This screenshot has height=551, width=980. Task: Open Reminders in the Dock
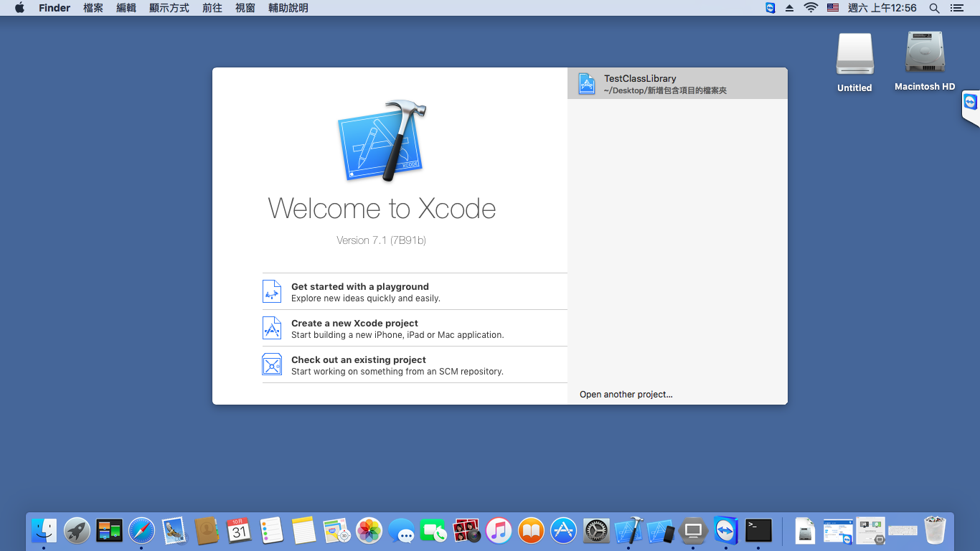[272, 531]
